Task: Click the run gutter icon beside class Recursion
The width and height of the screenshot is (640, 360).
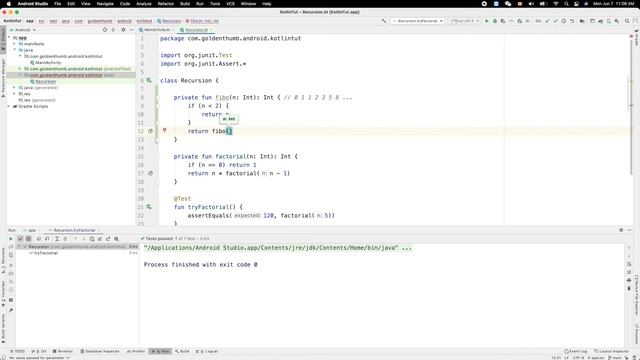Action: tap(149, 80)
